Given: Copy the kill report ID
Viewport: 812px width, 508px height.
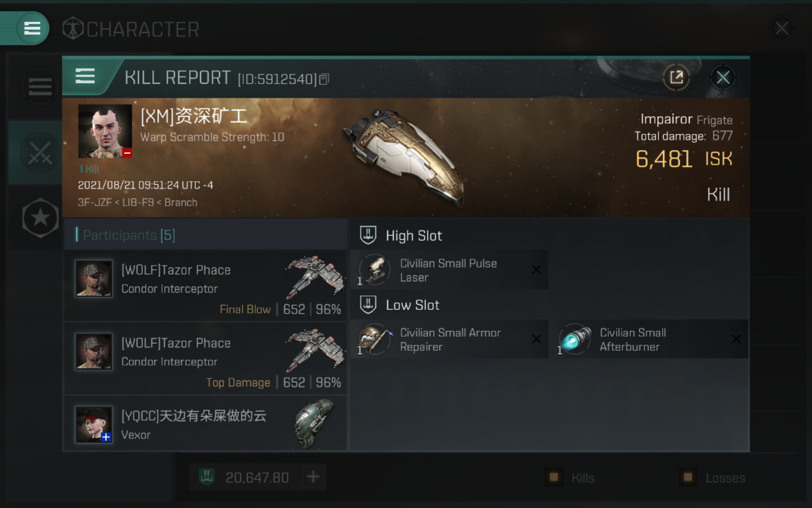Looking at the screenshot, I should [x=324, y=80].
